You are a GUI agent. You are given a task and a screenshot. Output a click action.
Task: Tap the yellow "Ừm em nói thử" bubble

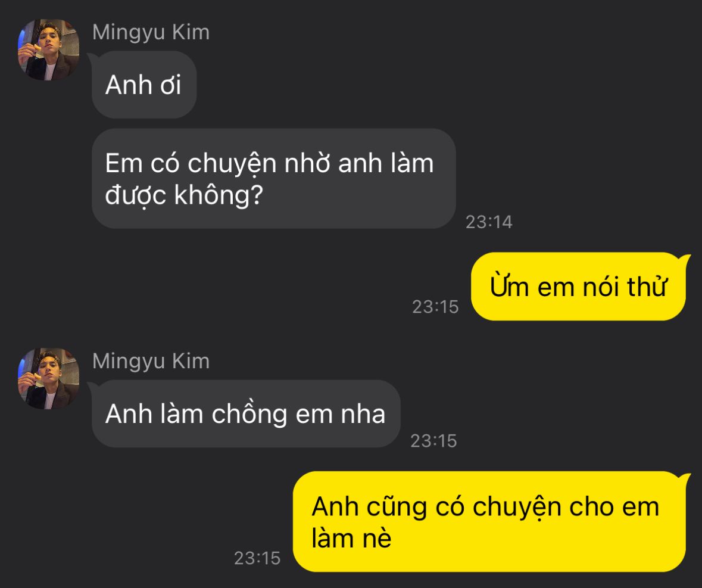click(578, 286)
